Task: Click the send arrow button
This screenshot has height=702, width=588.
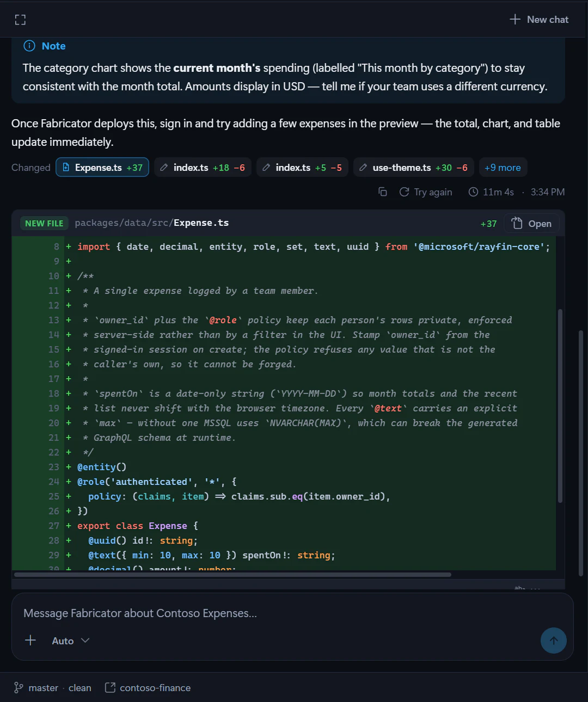Action: coord(554,641)
